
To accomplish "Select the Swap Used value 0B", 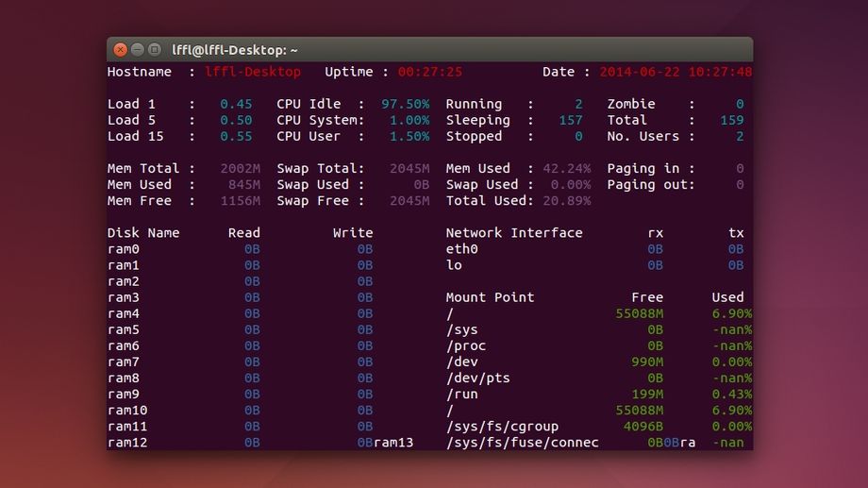I will pos(422,184).
